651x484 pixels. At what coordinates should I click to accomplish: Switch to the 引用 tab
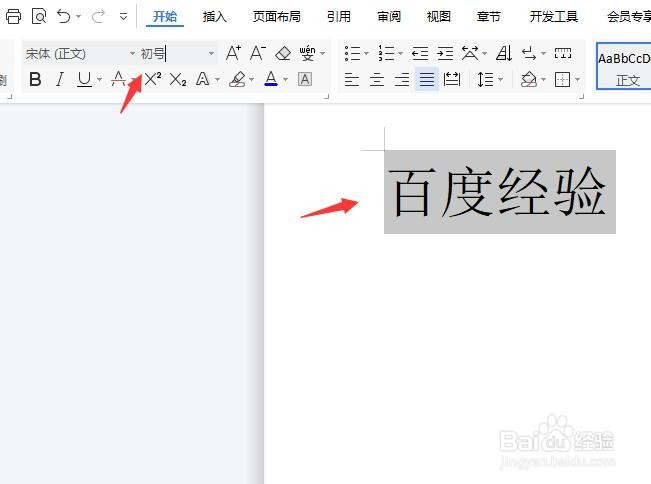(x=339, y=17)
